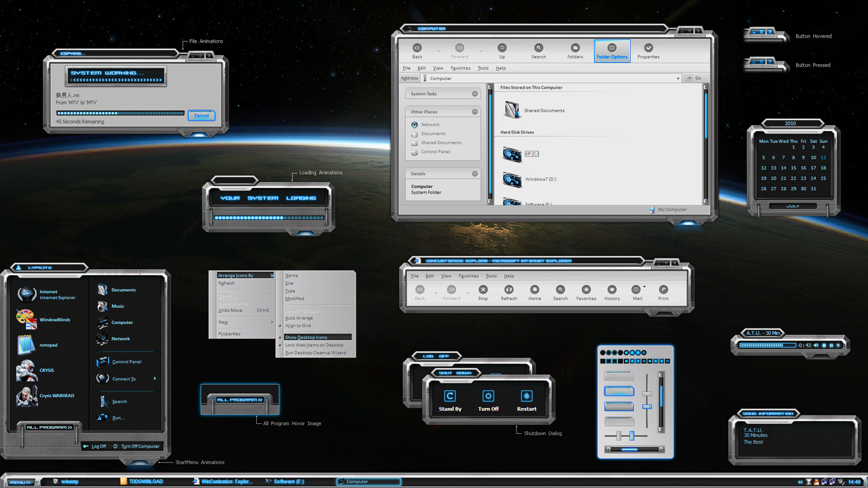Stop playback in A.T.U. player widget
The width and height of the screenshot is (868, 488).
(x=824, y=345)
